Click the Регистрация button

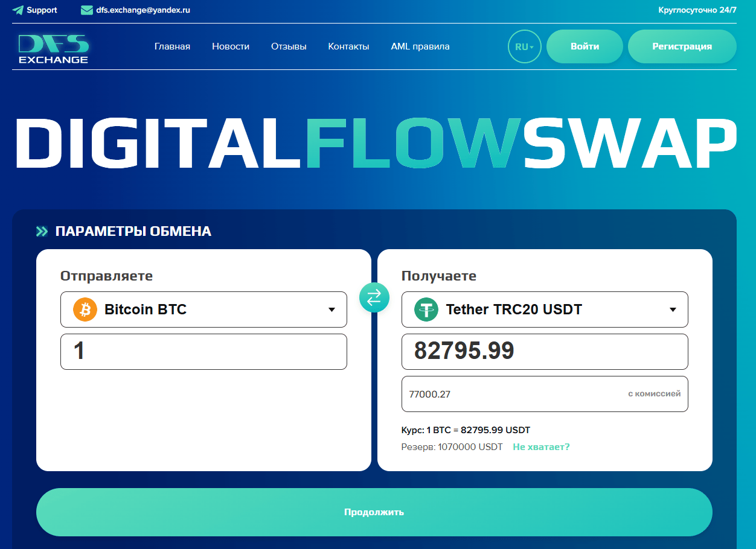[x=682, y=46]
